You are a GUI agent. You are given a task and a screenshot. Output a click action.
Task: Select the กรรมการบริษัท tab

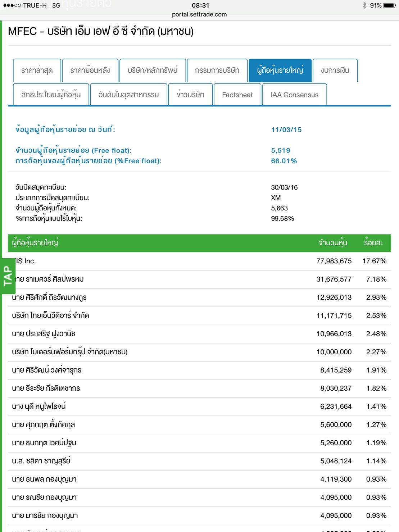coord(217,71)
